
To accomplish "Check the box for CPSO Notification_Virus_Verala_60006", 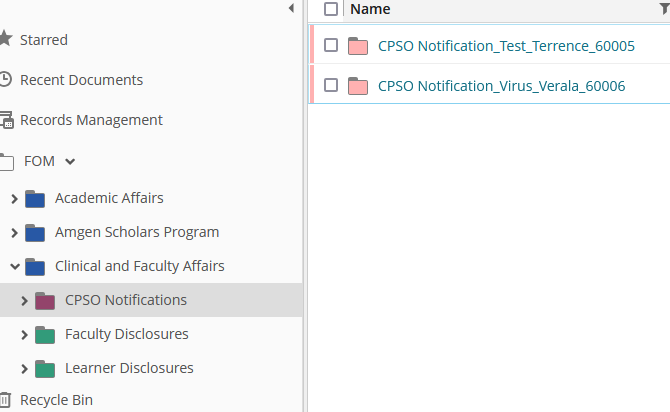I will (x=331, y=85).
